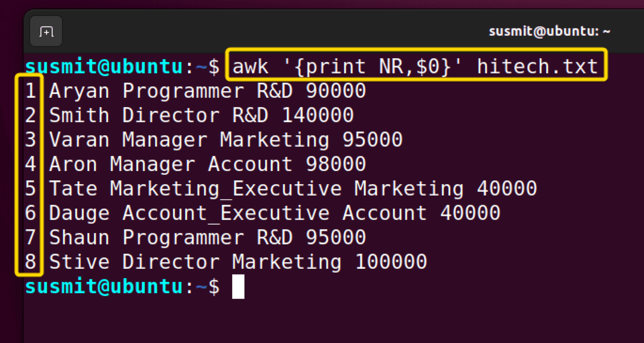
Task: Select the NR variable in the awk command
Action: point(393,66)
